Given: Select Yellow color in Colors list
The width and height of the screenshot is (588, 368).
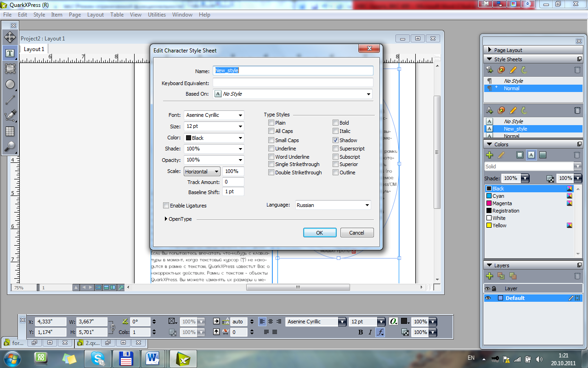Looking at the screenshot, I should [529, 225].
